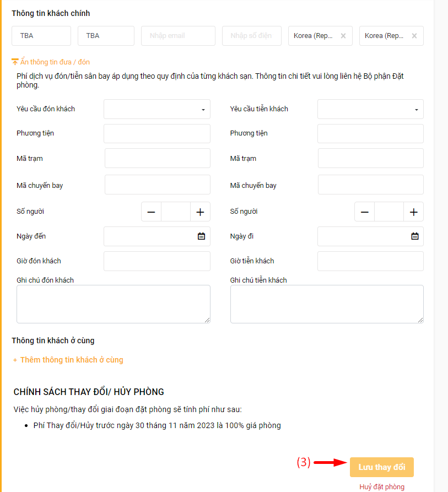Open calendar icon for Ngày đi
This screenshot has width=448, height=492.
pyautogui.click(x=415, y=236)
